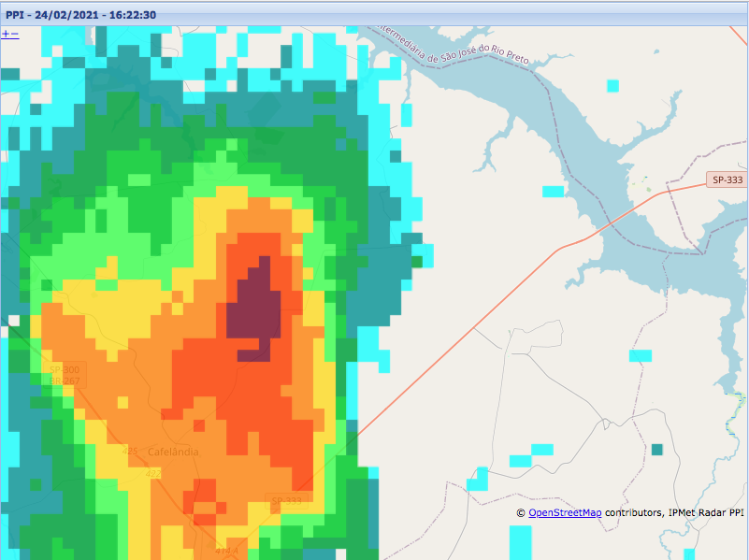Click the SP-333 shield south of Cafelândia
The width and height of the screenshot is (749, 560).
[289, 501]
